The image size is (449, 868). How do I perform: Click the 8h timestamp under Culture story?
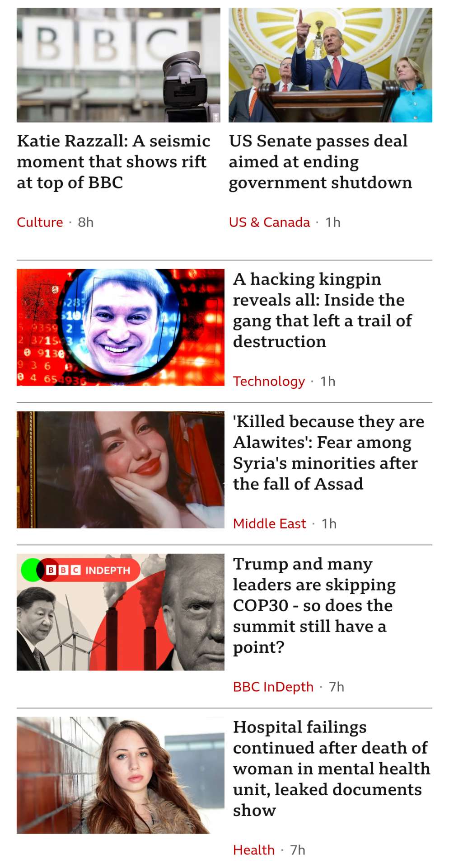coord(86,222)
